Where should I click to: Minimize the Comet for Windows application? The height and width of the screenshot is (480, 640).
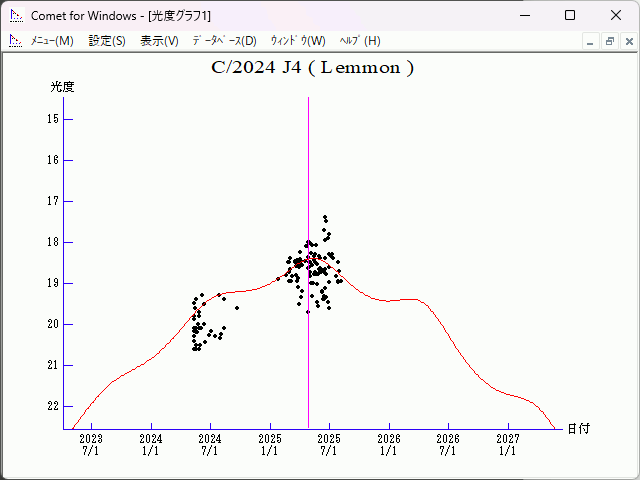pos(523,15)
